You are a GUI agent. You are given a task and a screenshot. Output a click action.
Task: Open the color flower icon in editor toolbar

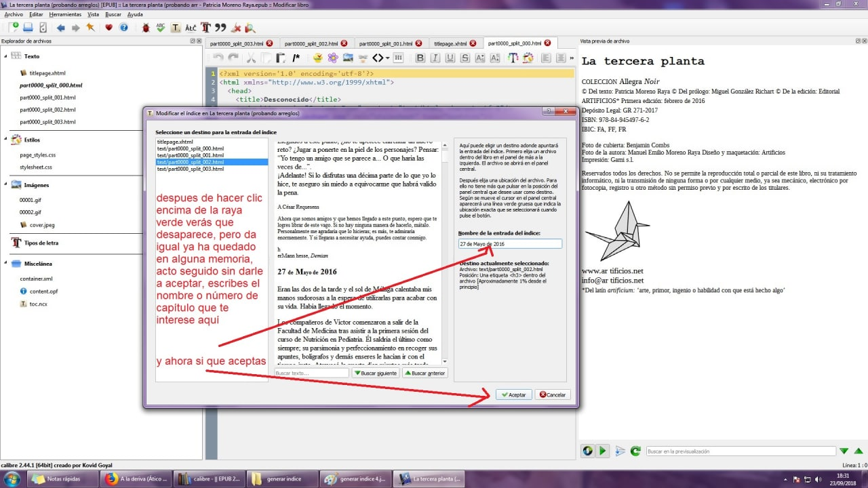click(x=333, y=58)
